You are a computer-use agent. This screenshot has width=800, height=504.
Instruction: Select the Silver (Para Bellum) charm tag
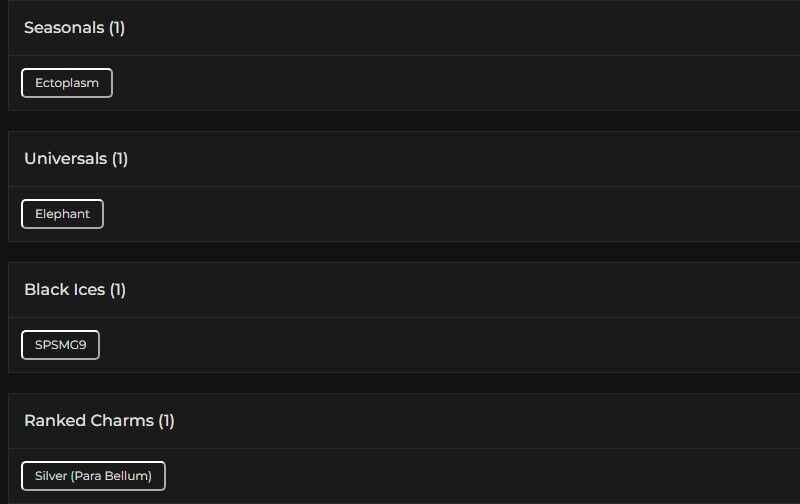click(93, 476)
